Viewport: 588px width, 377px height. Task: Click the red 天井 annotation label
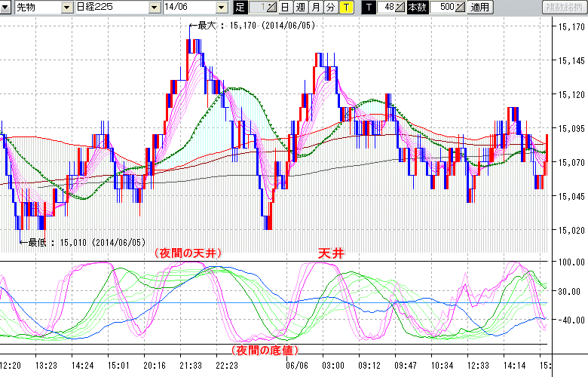[331, 254]
